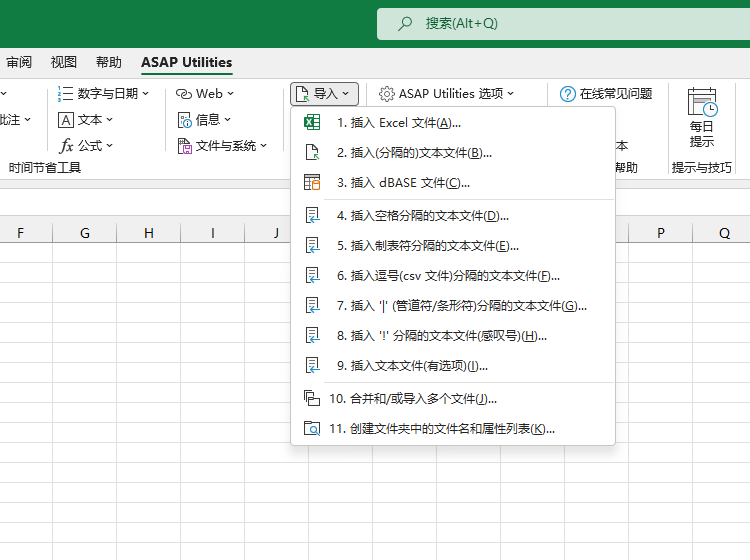Click the 每日提示 calendar icon
750x560 pixels.
[x=702, y=102]
